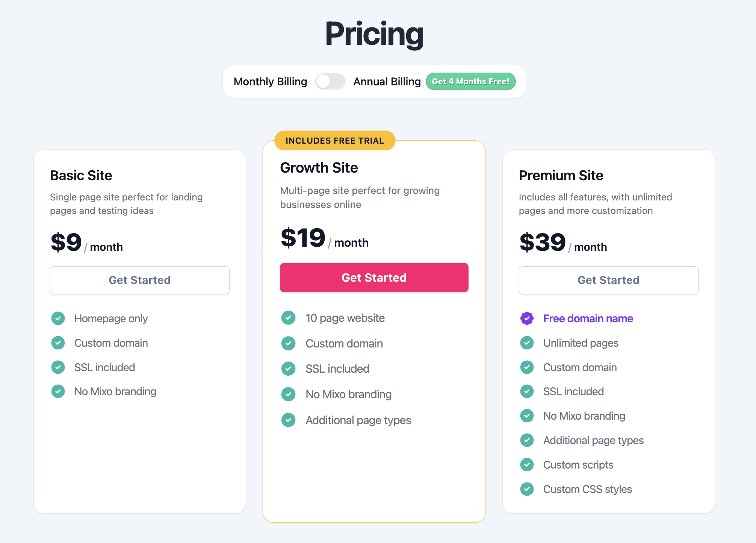Toggle the Monthly/Annual billing switch
Screen dimensions: 756x543
point(330,81)
